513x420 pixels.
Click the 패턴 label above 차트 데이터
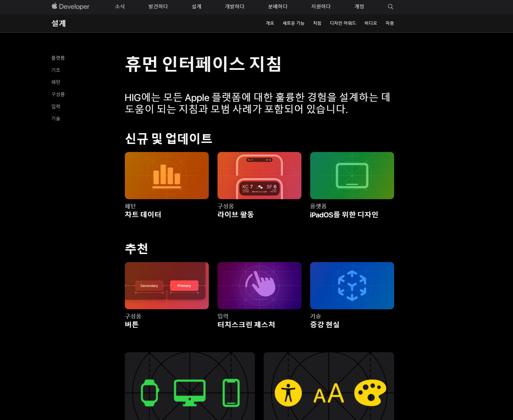coord(130,206)
